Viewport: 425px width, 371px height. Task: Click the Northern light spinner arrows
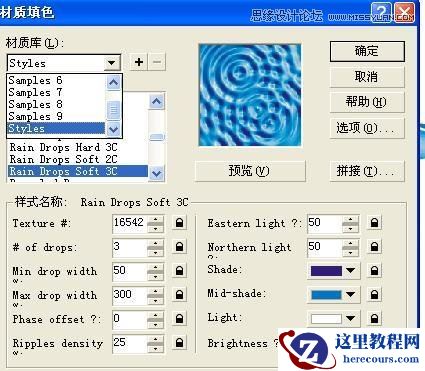[x=350, y=248]
